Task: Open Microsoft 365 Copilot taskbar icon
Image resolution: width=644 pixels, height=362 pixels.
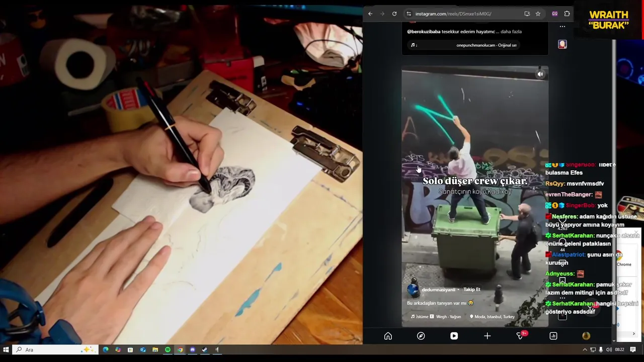Action: click(118, 349)
